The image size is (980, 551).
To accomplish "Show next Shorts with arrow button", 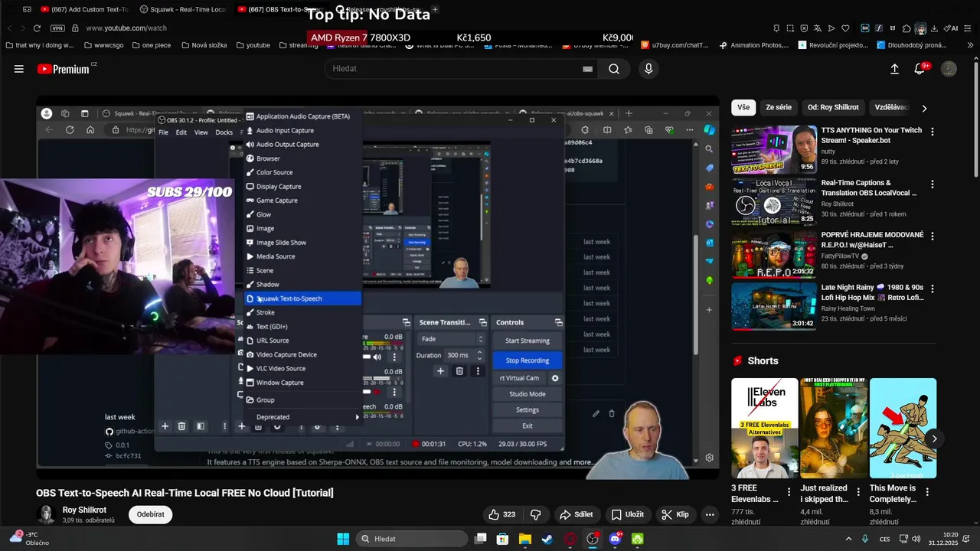I will tap(934, 439).
